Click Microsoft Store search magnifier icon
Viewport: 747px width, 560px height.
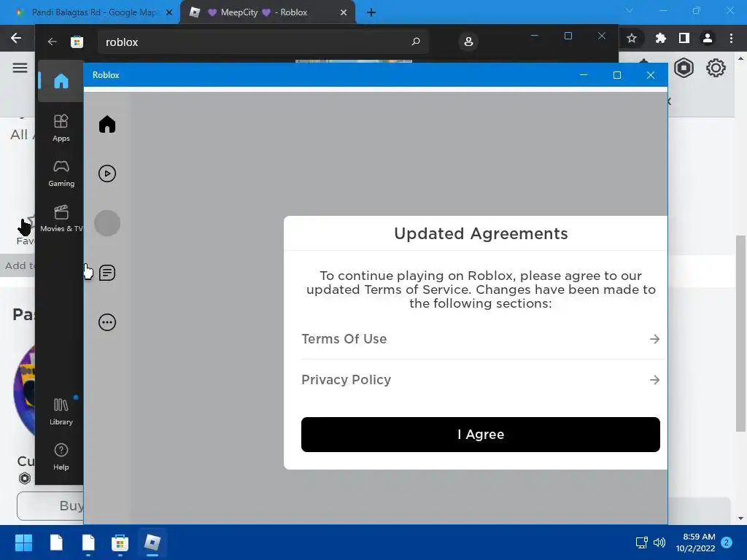point(415,42)
